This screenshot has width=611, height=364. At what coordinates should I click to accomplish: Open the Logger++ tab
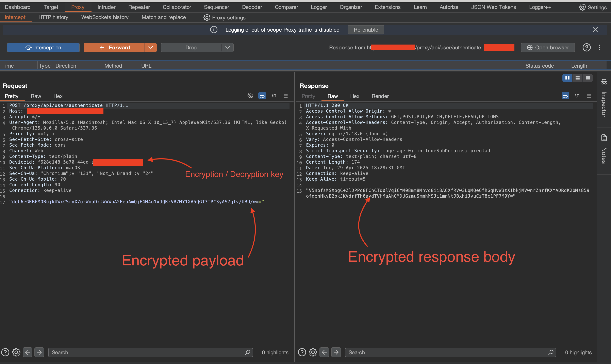tap(540, 7)
